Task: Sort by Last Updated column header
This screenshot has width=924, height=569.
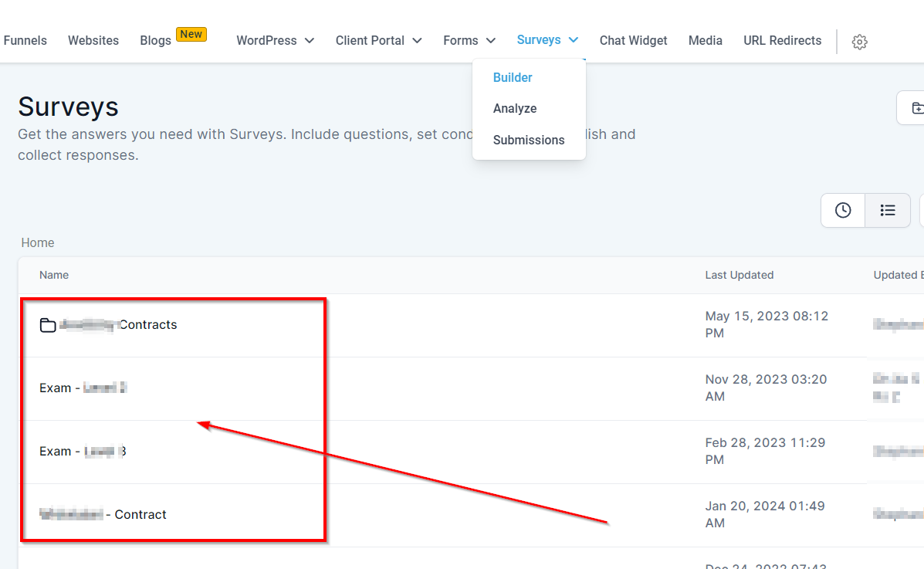Action: (739, 275)
